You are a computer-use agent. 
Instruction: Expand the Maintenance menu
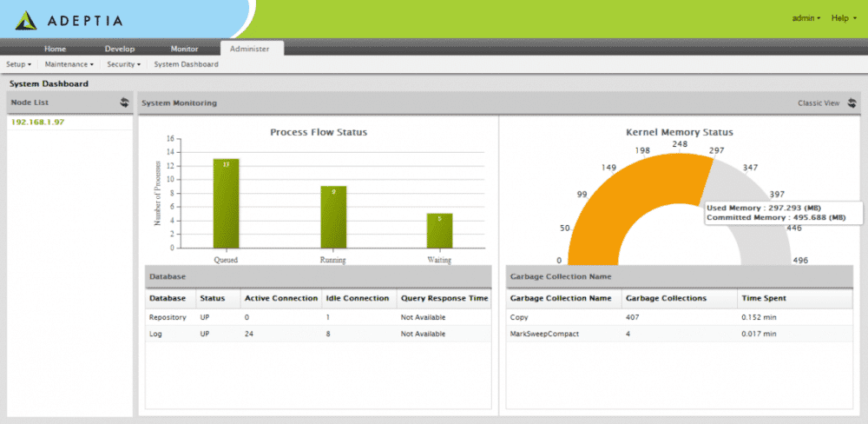(68, 64)
